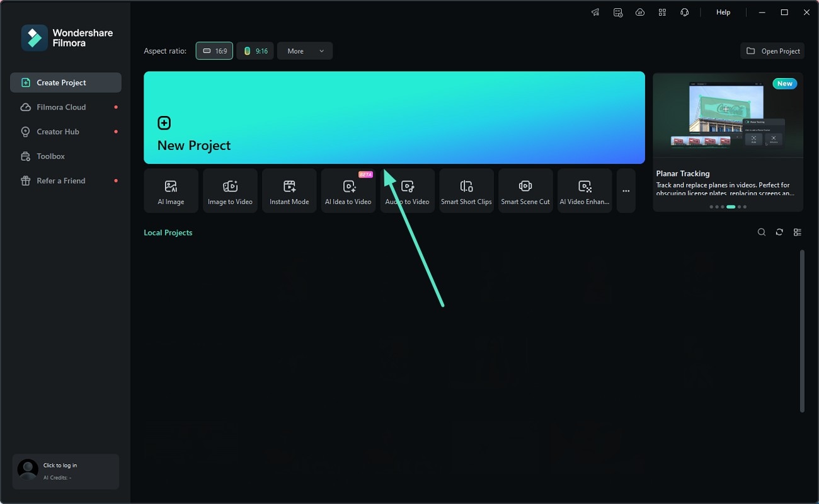819x504 pixels.
Task: Select the last carousel dot
Action: tap(745, 207)
